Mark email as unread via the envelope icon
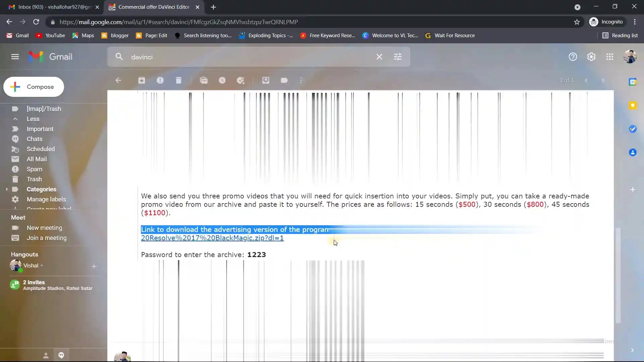Viewport: 644px width, 362px height. click(204, 80)
